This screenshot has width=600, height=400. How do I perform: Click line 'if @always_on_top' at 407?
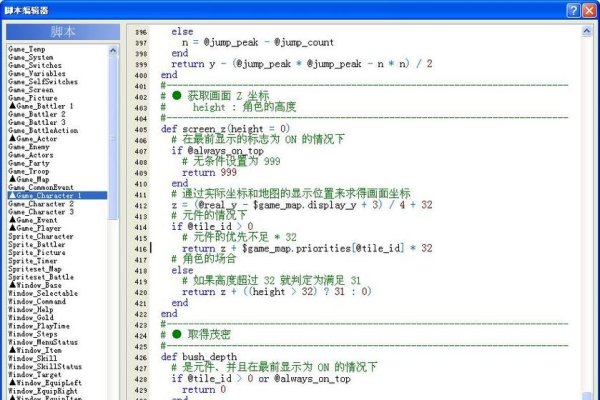pos(217,151)
